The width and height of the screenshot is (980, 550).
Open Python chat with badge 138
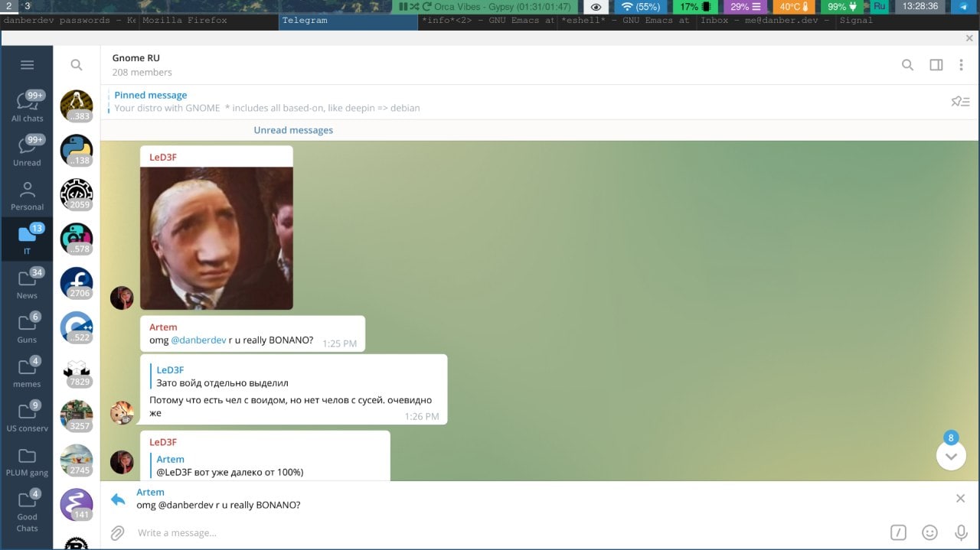pyautogui.click(x=77, y=151)
